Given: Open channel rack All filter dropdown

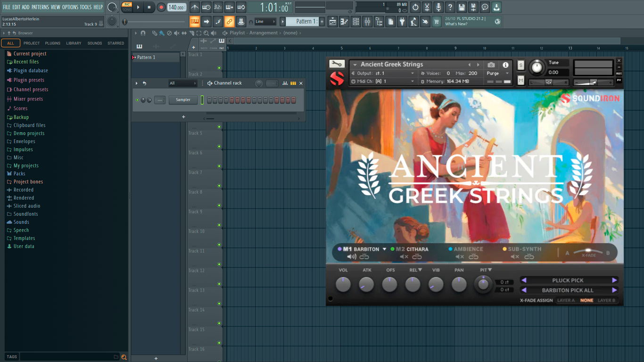Looking at the screenshot, I should coord(182,83).
